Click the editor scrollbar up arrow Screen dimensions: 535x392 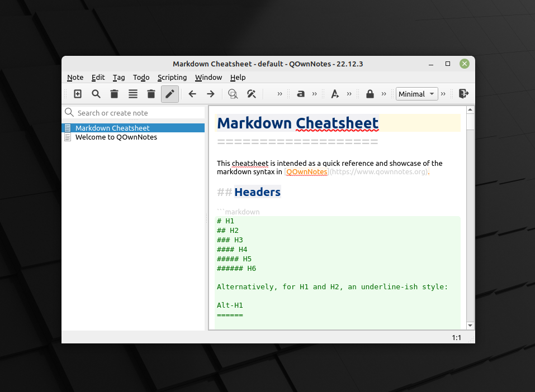(470, 110)
